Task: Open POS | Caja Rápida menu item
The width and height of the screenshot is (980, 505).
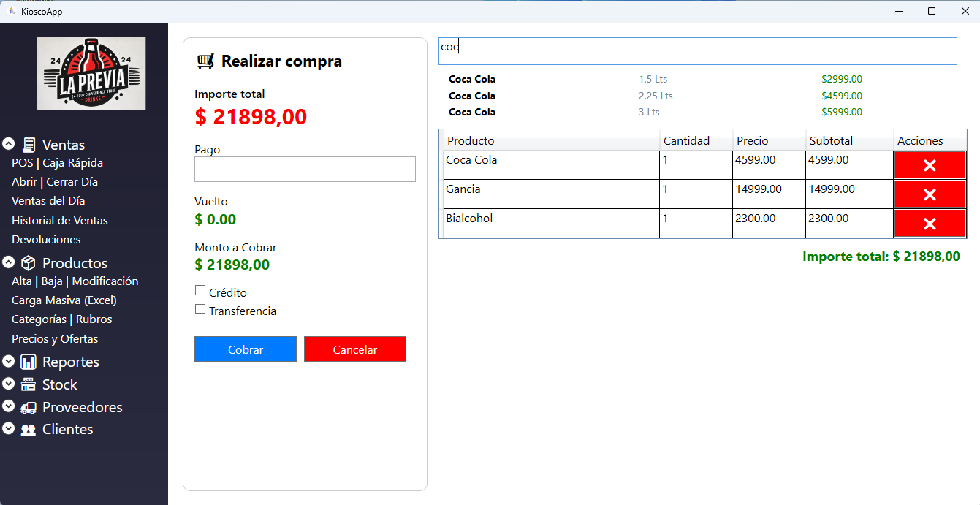Action: coord(57,163)
